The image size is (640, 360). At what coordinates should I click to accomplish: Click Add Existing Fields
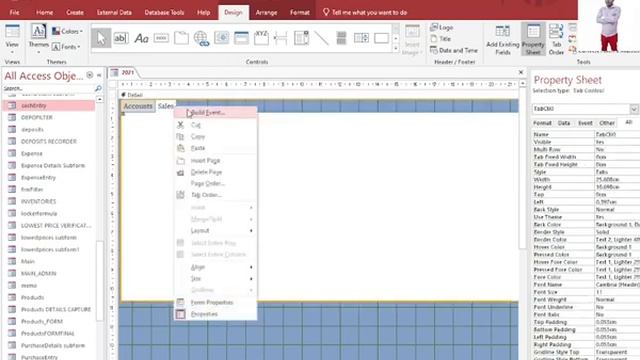(x=503, y=40)
